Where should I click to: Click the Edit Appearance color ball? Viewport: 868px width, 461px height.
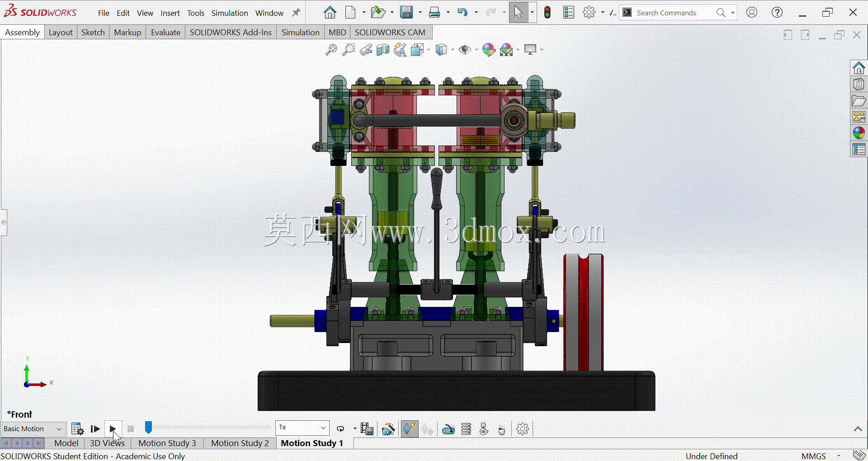[x=489, y=50]
